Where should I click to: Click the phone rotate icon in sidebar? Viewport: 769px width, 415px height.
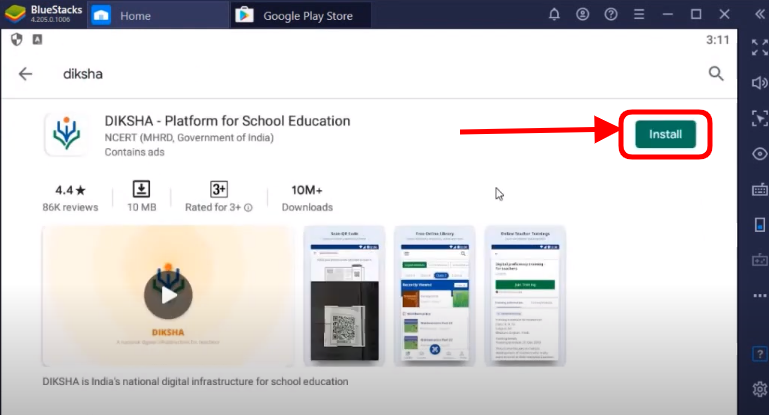pyautogui.click(x=760, y=225)
